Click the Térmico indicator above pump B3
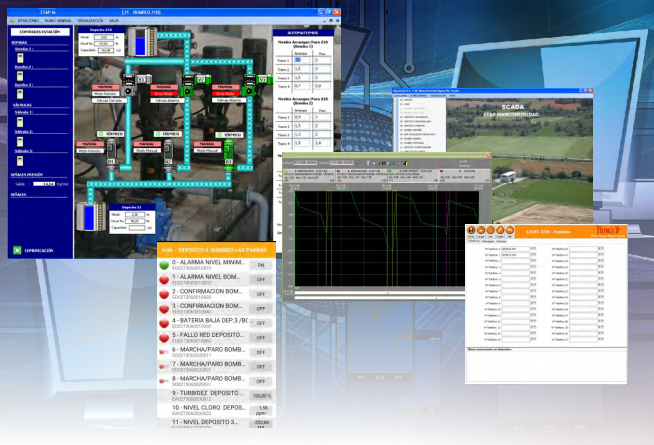Viewport: 654px width, 445px height. click(229, 135)
